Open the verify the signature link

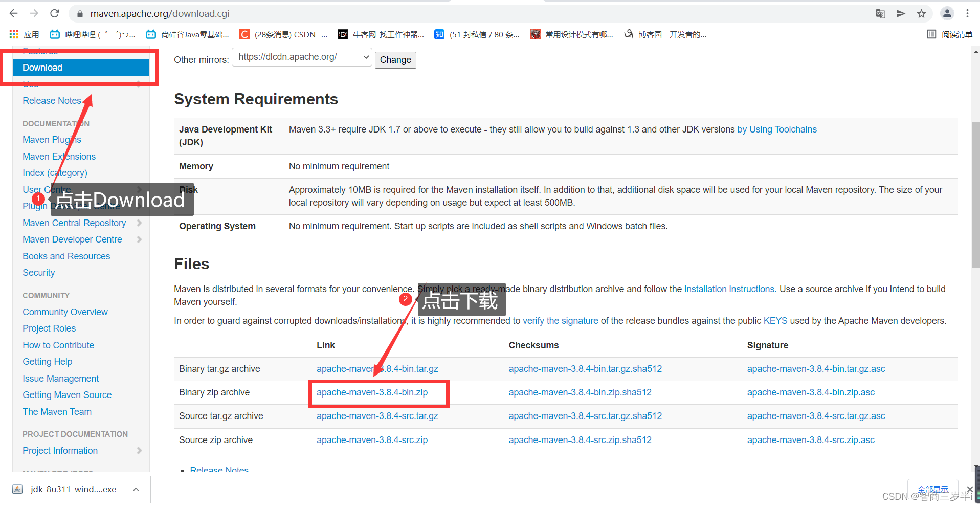tap(561, 321)
